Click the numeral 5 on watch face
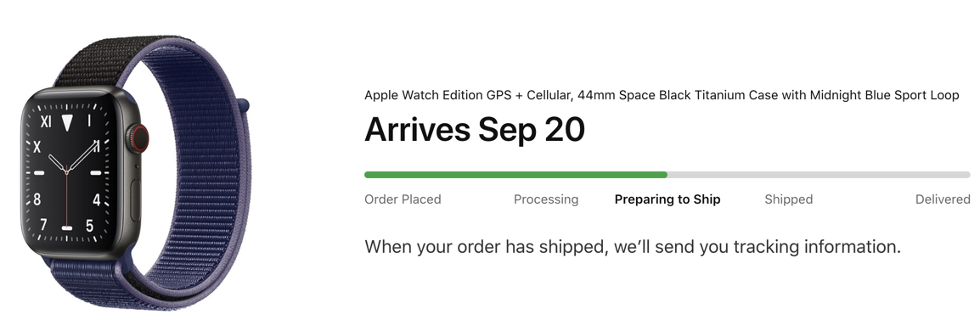This screenshot has height=314, width=980. point(90,226)
